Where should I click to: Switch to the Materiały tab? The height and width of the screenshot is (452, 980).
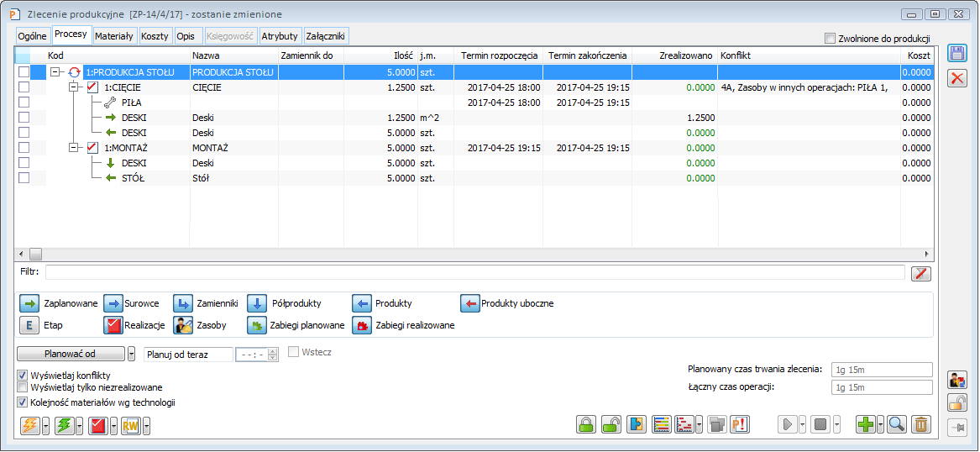click(x=113, y=36)
